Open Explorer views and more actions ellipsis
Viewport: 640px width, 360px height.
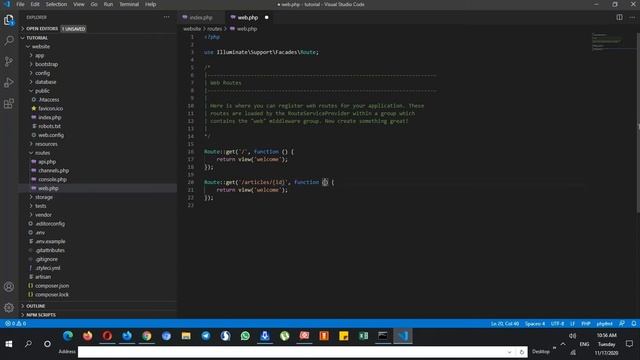click(x=167, y=17)
